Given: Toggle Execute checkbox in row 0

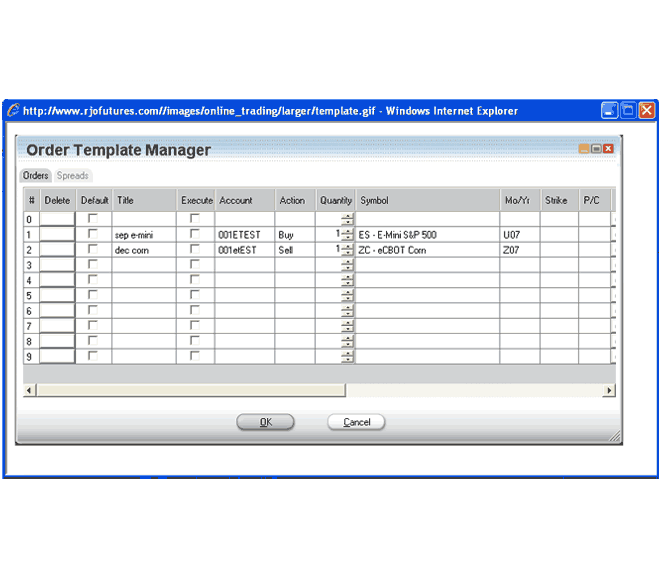Looking at the screenshot, I should pyautogui.click(x=194, y=218).
